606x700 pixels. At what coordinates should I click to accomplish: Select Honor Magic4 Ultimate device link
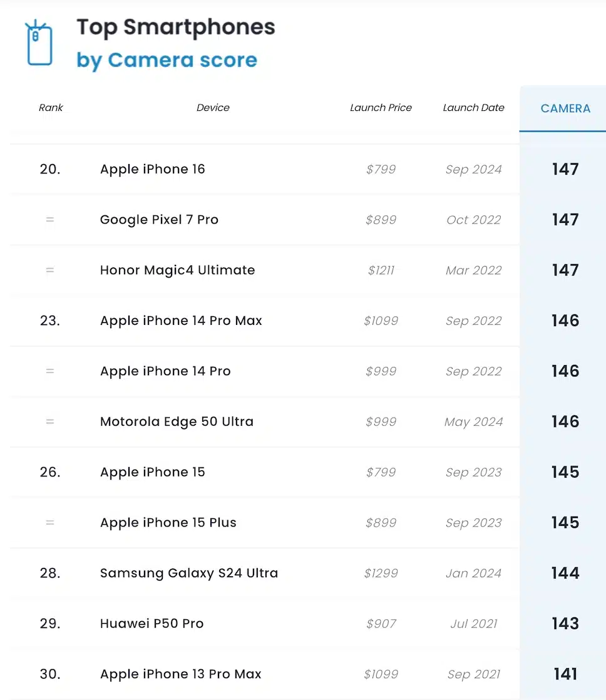pos(177,270)
